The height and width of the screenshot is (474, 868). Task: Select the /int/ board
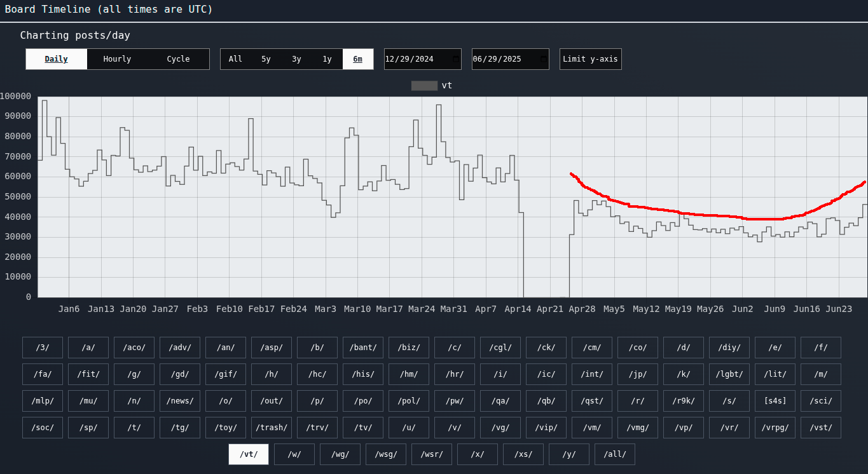[592, 374]
